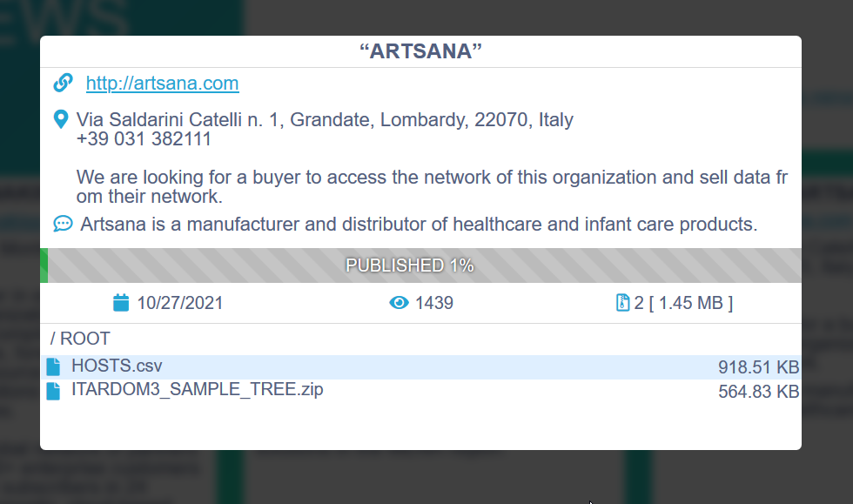Click the Via Saldarini Catelli address text
Screen dimensions: 853x504
(x=325, y=119)
